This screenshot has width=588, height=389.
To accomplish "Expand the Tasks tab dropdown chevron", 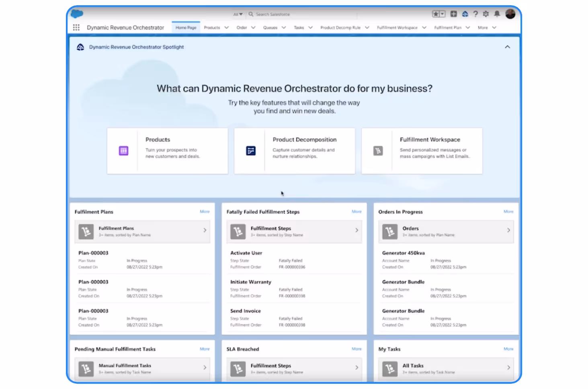I will pos(310,28).
